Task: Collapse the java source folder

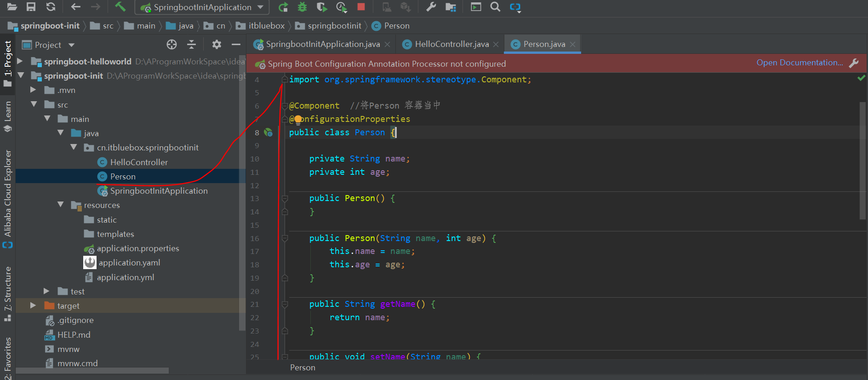Action: (60, 132)
